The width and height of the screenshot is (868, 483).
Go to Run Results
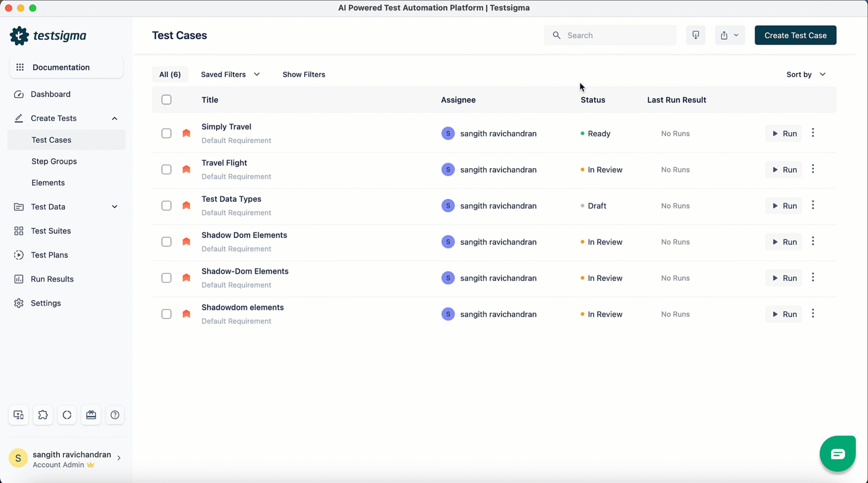[x=52, y=279]
